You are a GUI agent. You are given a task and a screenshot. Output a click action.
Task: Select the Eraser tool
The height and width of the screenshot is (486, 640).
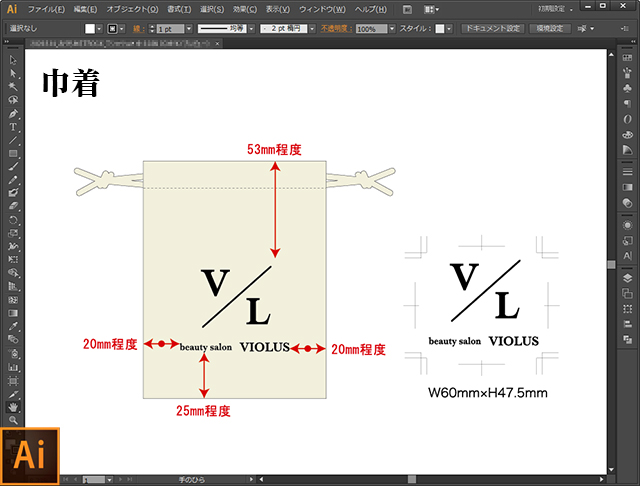(13, 206)
